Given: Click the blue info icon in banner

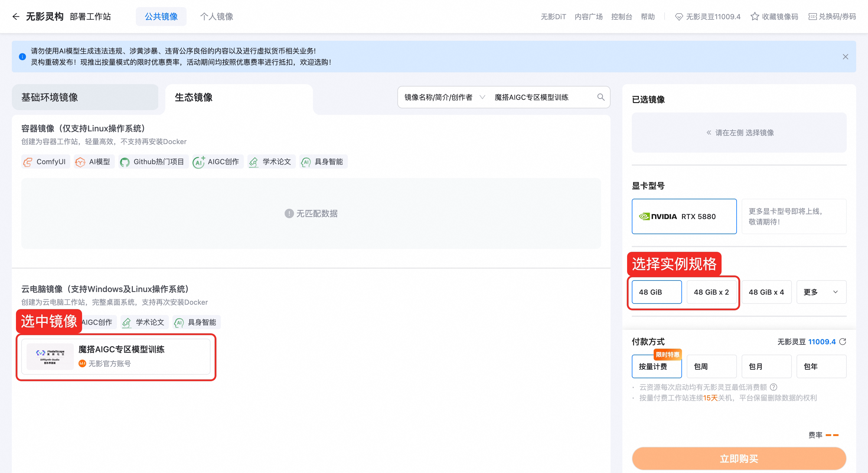Looking at the screenshot, I should click(22, 57).
